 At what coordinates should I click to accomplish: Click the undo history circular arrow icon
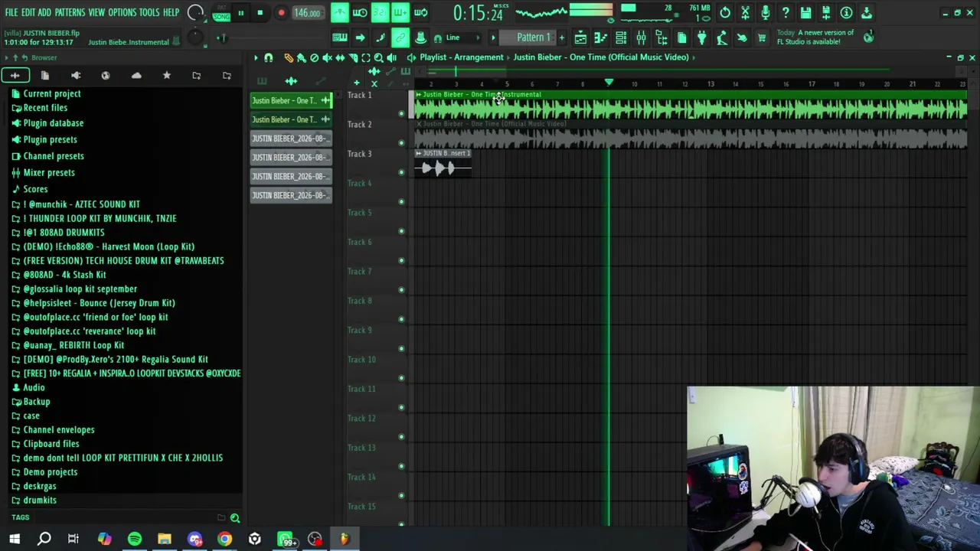[x=725, y=13]
